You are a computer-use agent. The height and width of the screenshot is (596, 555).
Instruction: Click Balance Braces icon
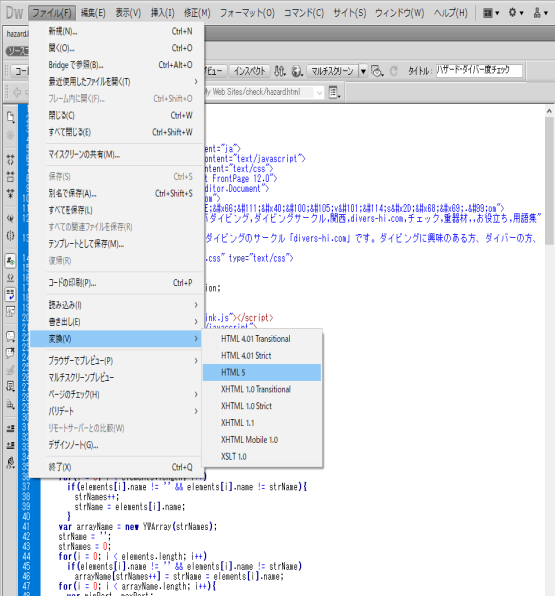pyautogui.click(x=11, y=236)
